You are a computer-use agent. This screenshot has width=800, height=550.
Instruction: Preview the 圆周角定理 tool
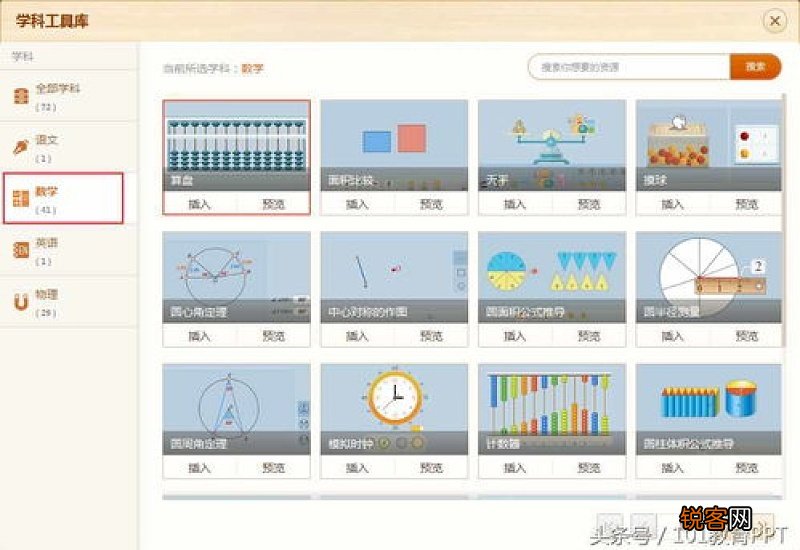click(x=273, y=467)
